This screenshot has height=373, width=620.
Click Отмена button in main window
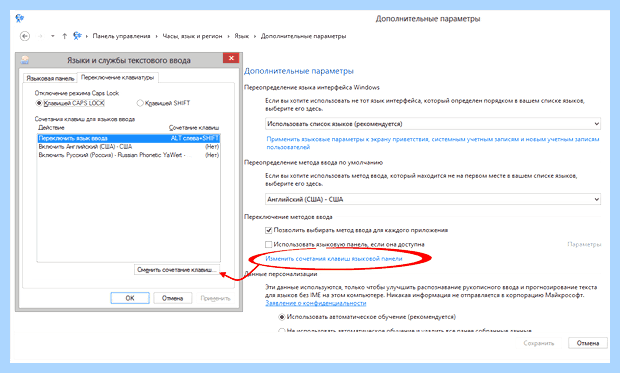588,343
